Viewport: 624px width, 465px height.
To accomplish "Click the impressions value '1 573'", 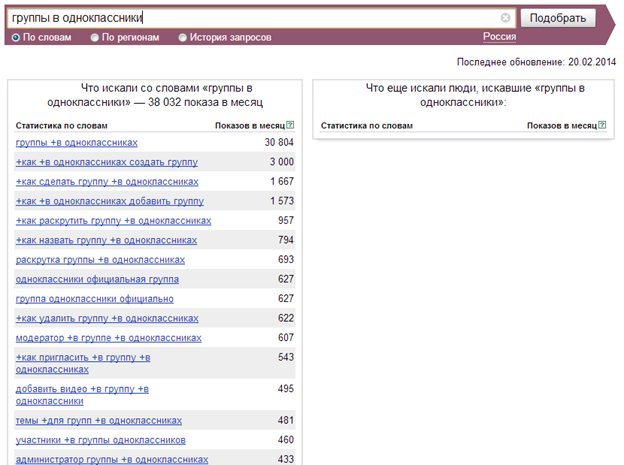I will tap(282, 201).
